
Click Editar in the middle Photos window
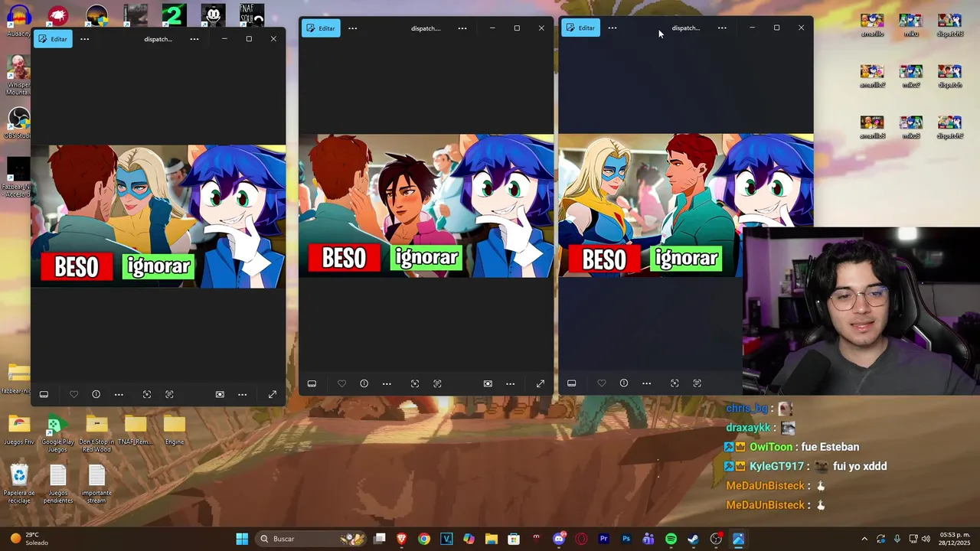coord(321,28)
